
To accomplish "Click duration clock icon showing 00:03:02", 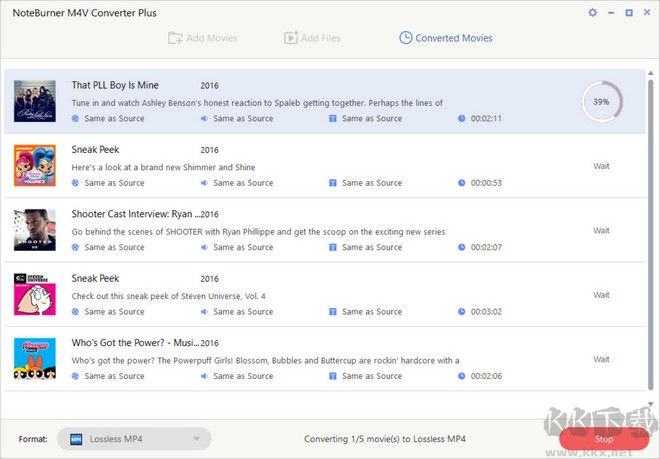I will 461,312.
